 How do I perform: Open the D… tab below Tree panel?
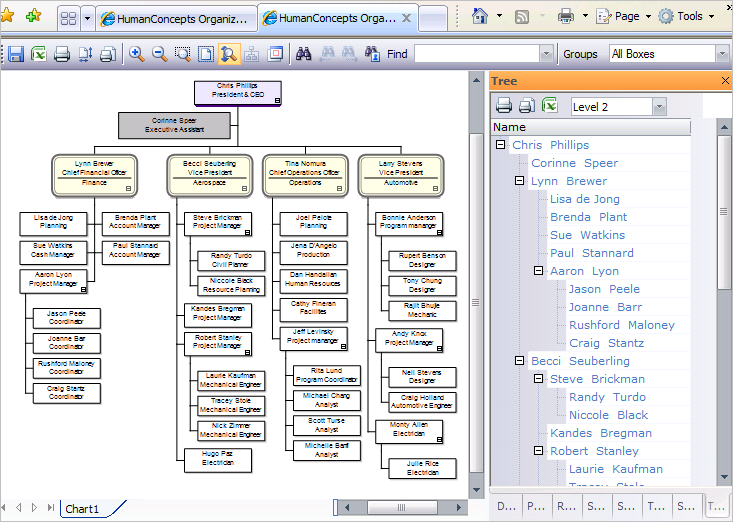[x=506, y=506]
